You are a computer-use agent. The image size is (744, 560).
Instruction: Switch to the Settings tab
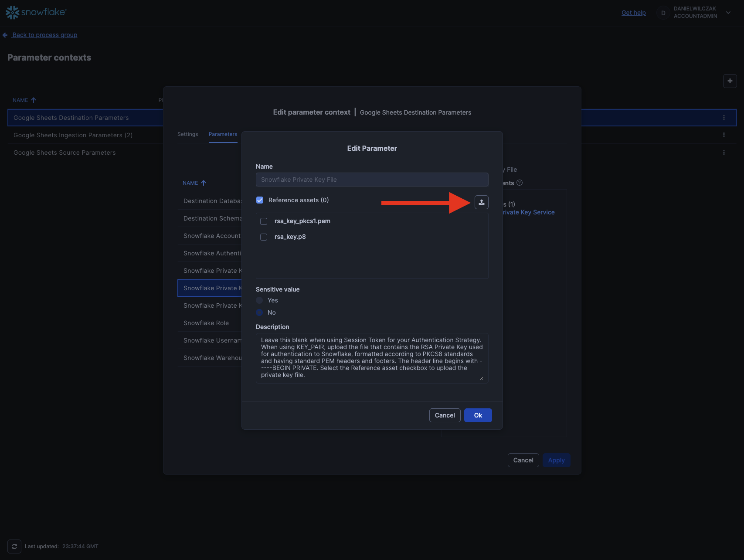(x=187, y=134)
